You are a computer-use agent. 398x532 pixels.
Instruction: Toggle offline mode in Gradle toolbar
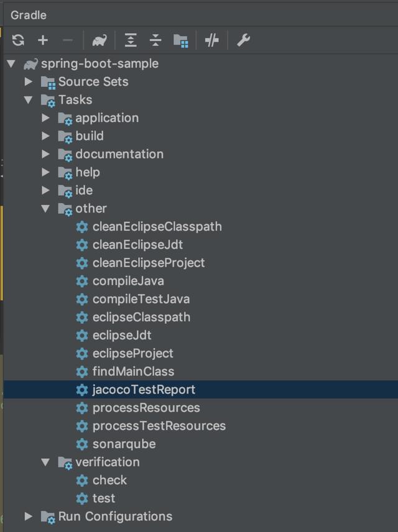212,40
